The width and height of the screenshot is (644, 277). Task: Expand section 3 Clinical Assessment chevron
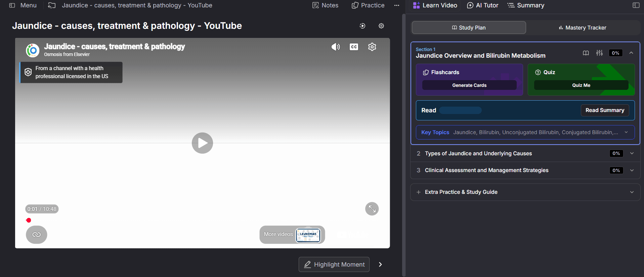click(x=632, y=170)
